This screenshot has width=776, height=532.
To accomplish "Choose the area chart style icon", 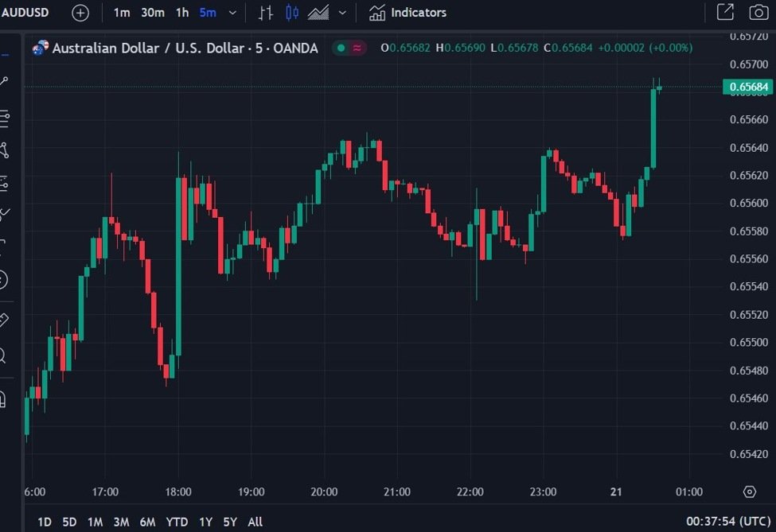I will click(x=318, y=13).
